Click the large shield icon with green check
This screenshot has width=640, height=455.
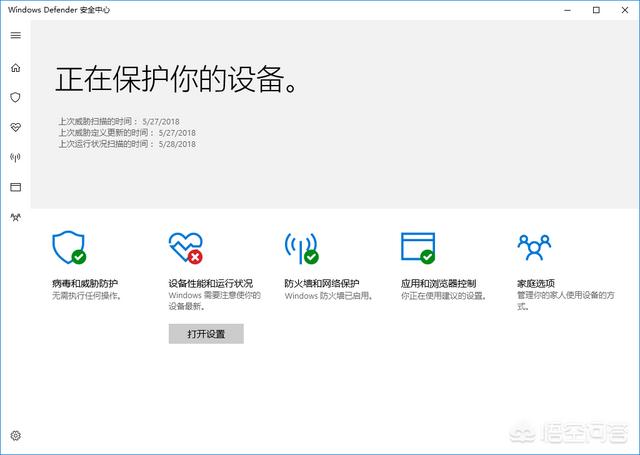[x=69, y=247]
